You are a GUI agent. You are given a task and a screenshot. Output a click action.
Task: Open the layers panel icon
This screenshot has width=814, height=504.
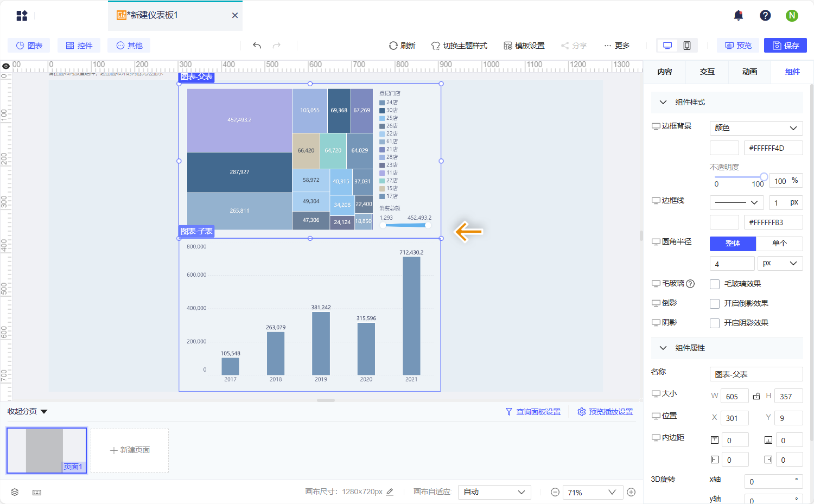coord(15,492)
